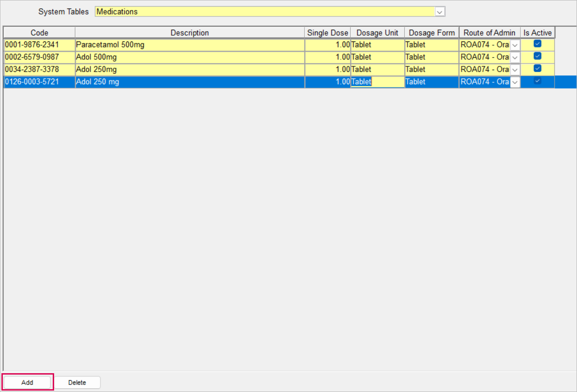Toggle Is Active for Adol 500mg
The image size is (577, 392).
coord(537,56)
